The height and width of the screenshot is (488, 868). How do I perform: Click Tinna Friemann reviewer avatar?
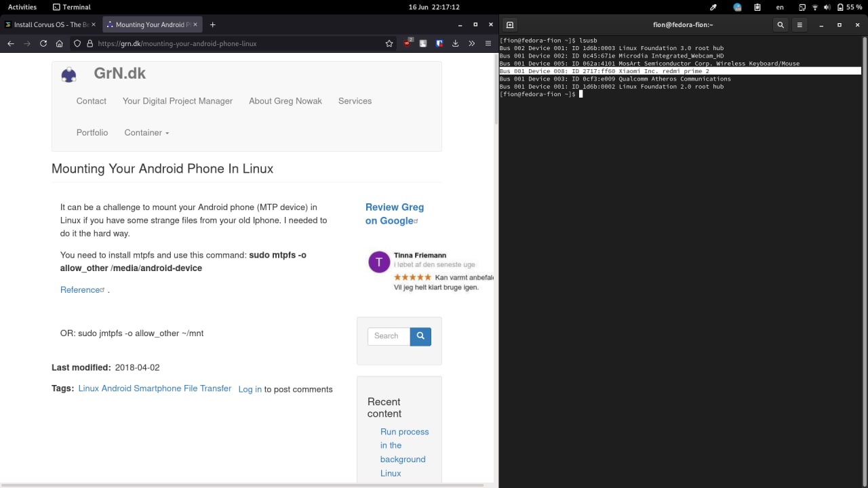pyautogui.click(x=379, y=262)
